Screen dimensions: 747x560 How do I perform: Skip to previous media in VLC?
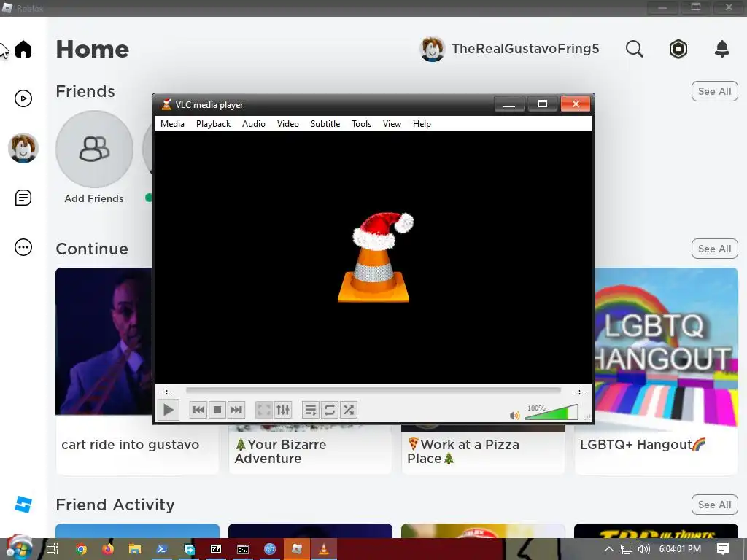[x=198, y=410]
